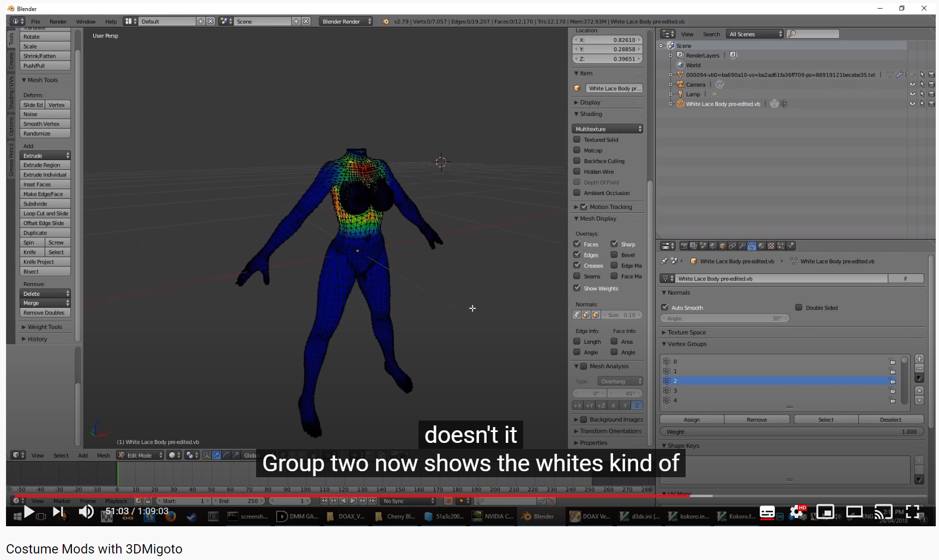This screenshot has width=939, height=560.
Task: Enable Backface Culling checkbox
Action: (577, 161)
